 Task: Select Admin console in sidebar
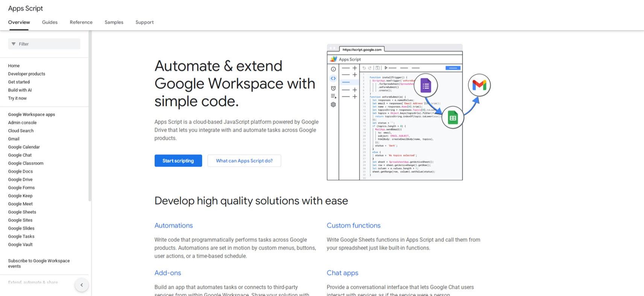[x=22, y=123]
